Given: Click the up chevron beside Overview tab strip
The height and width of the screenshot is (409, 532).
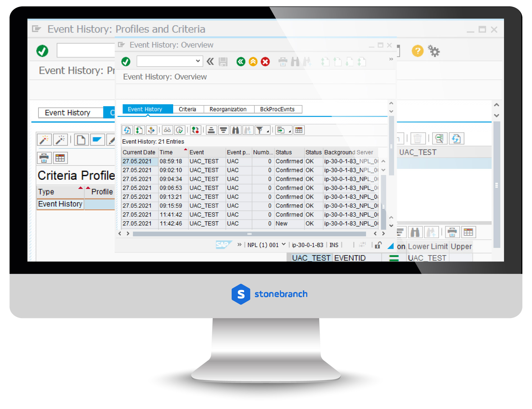Looking at the screenshot, I should point(391,103).
